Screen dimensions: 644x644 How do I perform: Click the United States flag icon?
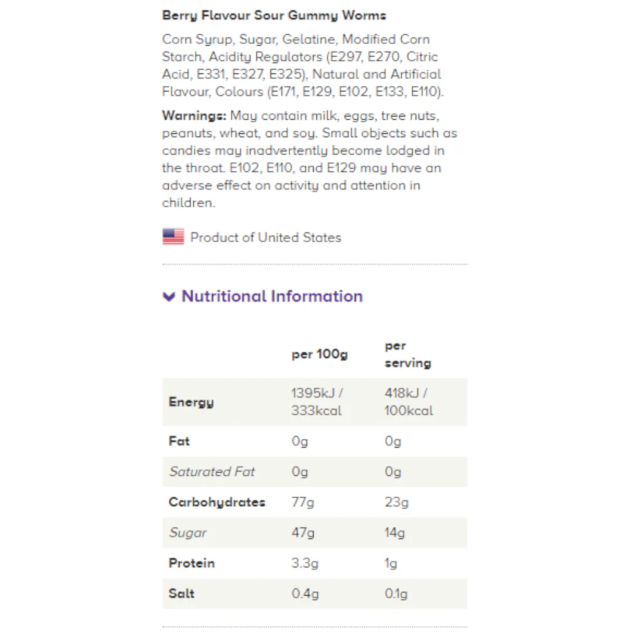click(173, 236)
